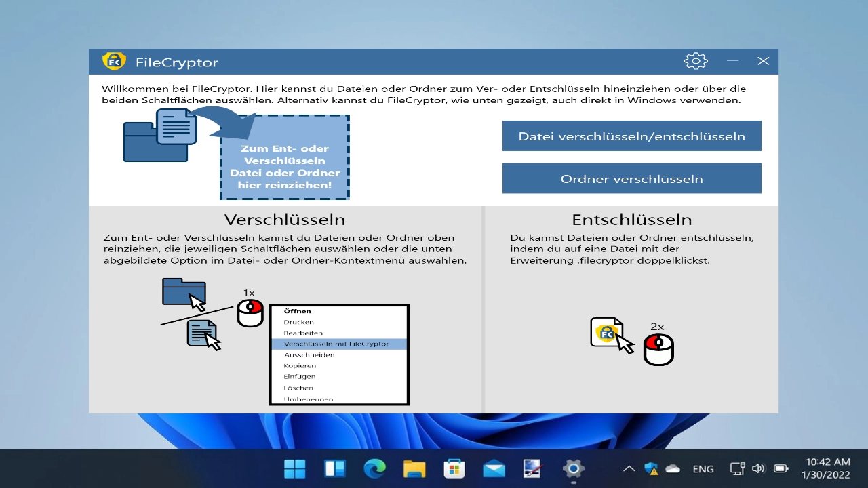Click the .filecryptor file icon

pos(612,335)
